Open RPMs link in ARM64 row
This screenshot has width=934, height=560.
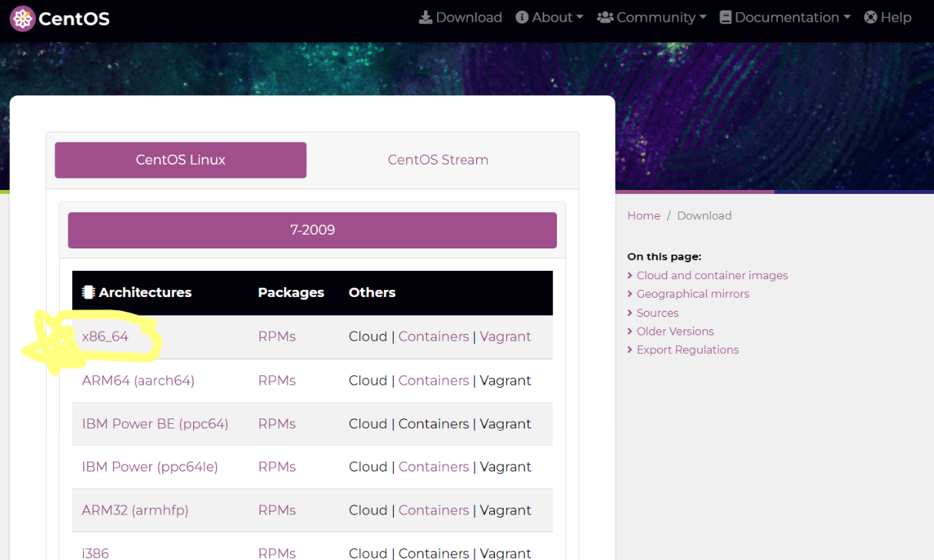click(x=277, y=381)
